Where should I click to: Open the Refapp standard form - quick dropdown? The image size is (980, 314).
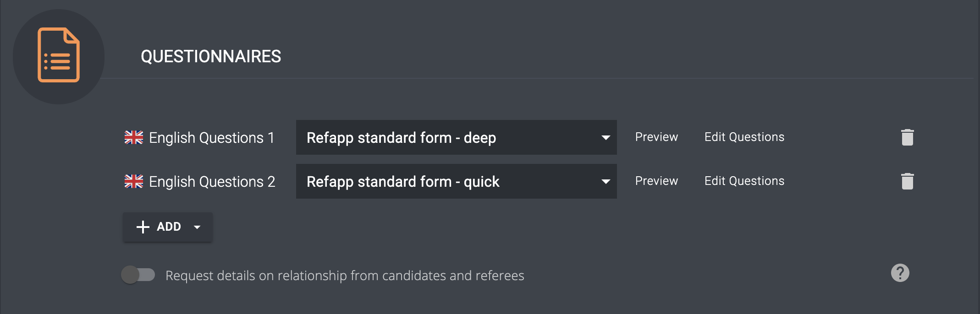456,181
